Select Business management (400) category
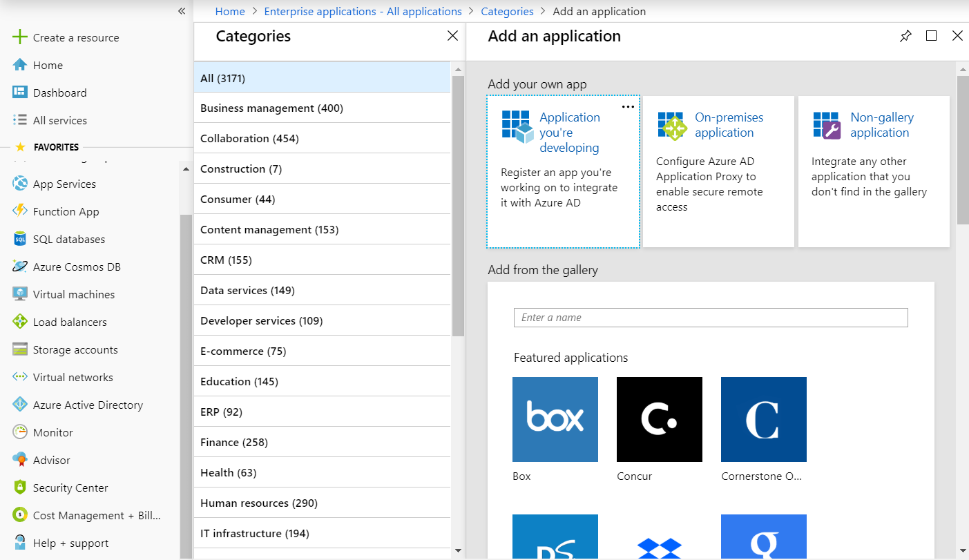 pos(322,108)
